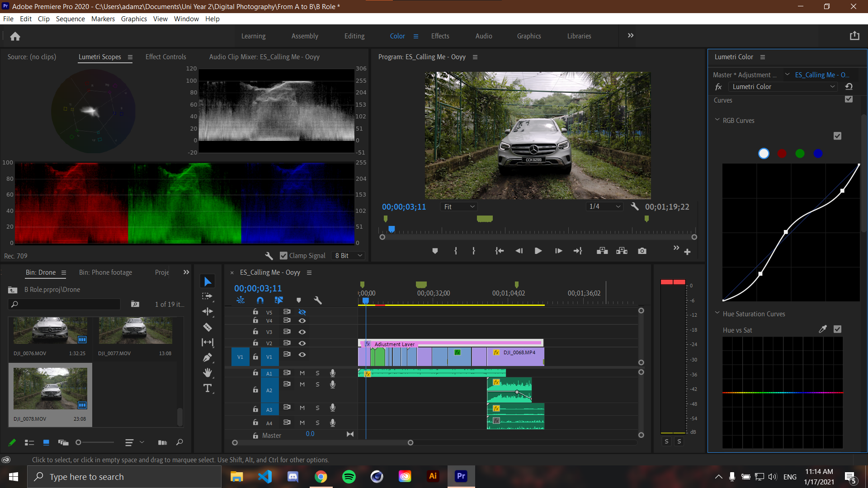
Task: Toggle V2 track output eye
Action: coord(302,343)
